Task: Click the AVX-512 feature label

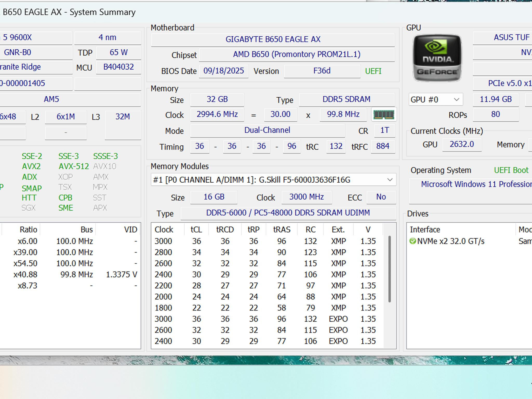Action: point(74,166)
